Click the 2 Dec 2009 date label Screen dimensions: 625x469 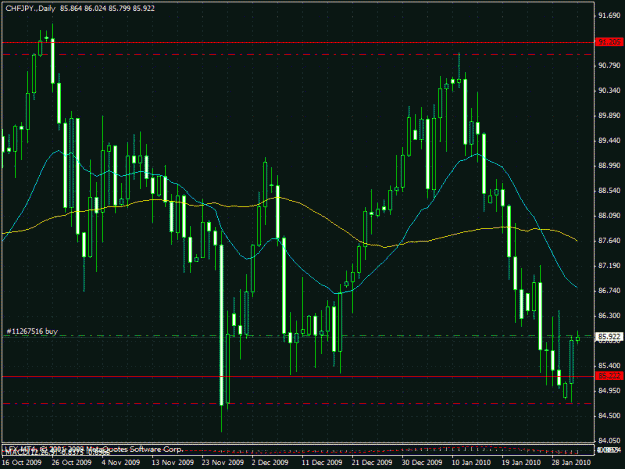click(270, 462)
